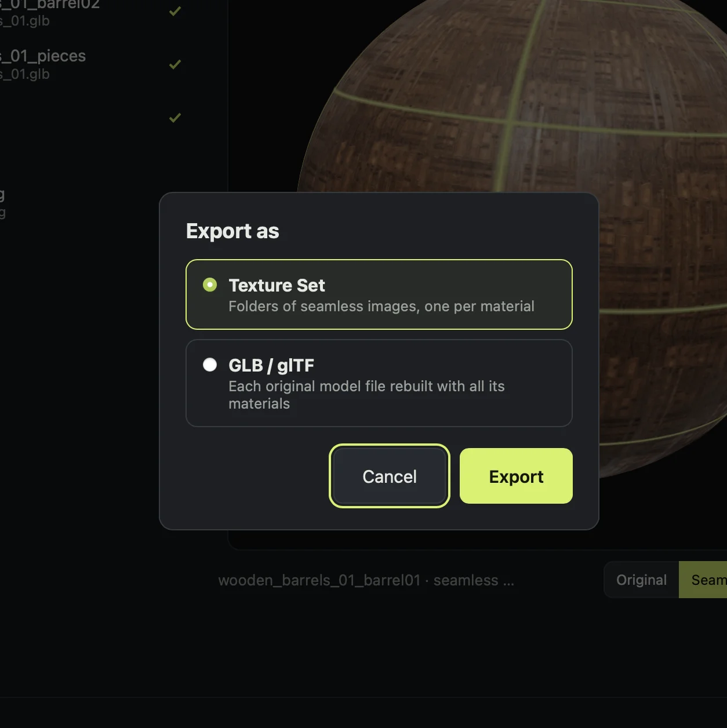This screenshot has height=728, width=727.
Task: Switch to the Original view tab
Action: pos(641,580)
